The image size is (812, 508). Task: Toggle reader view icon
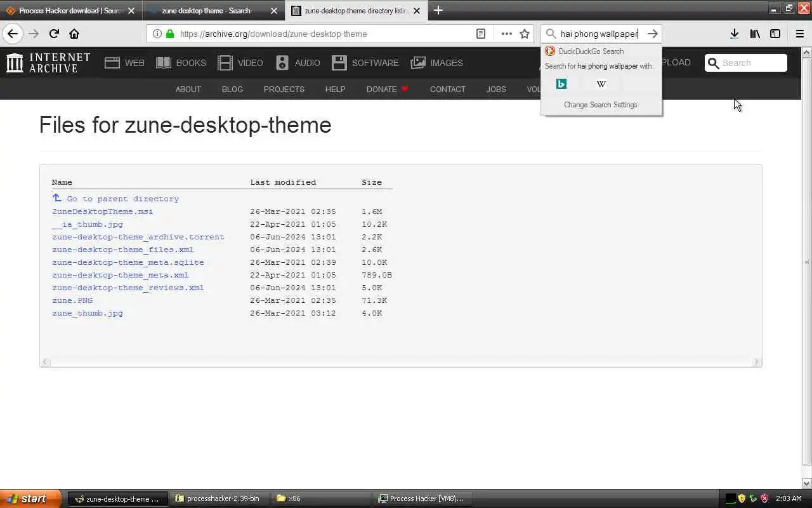click(x=481, y=34)
